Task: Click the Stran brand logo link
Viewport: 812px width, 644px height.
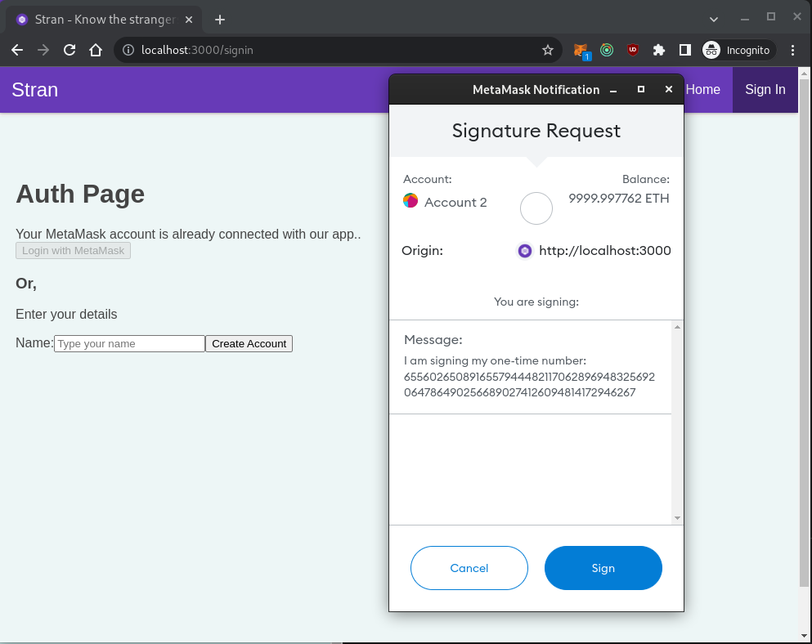Action: pyautogui.click(x=34, y=90)
